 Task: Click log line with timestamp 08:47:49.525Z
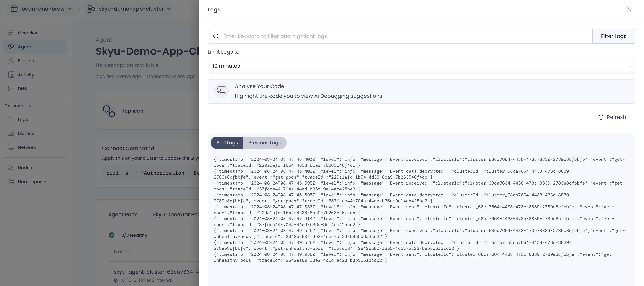(x=419, y=234)
